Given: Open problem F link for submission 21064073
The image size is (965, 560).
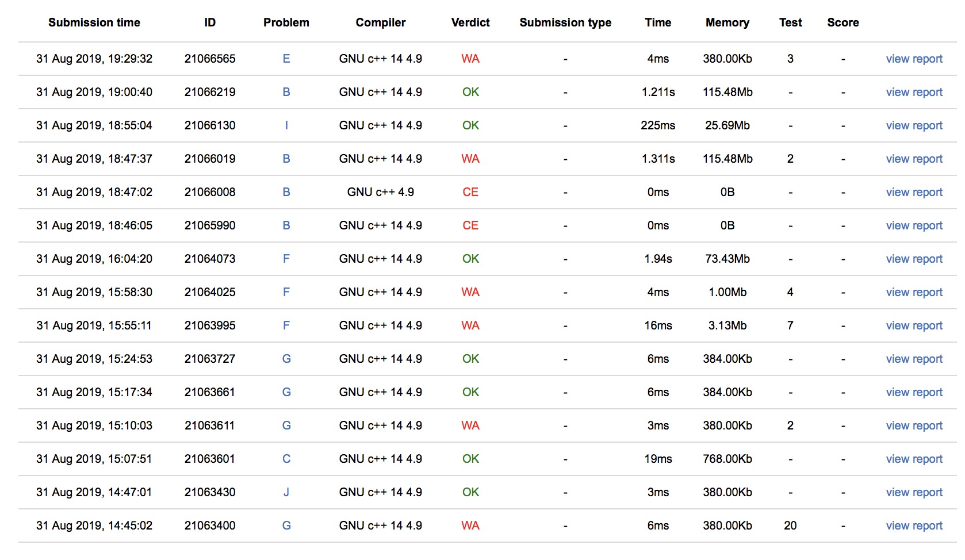Looking at the screenshot, I should (286, 259).
